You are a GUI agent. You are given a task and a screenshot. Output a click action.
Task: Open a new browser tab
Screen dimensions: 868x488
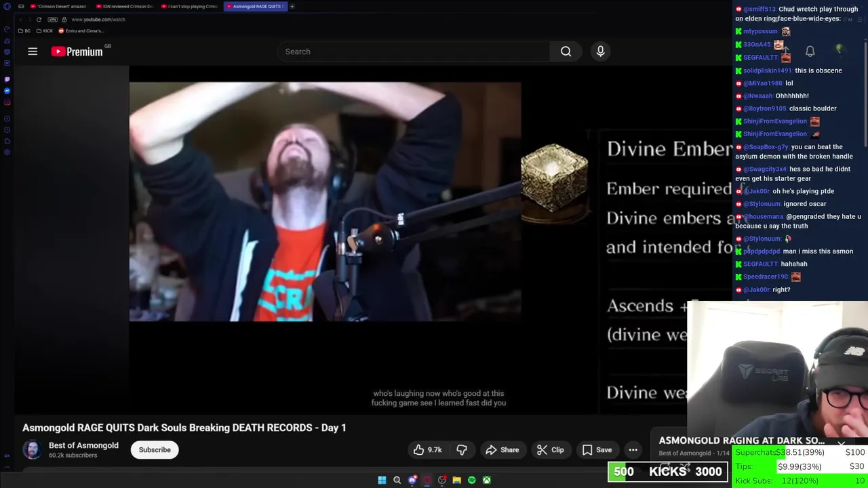pos(292,6)
